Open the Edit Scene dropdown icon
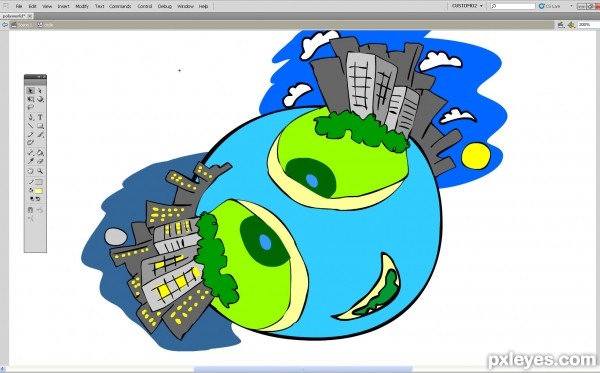This screenshot has height=373, width=600. coord(561,24)
